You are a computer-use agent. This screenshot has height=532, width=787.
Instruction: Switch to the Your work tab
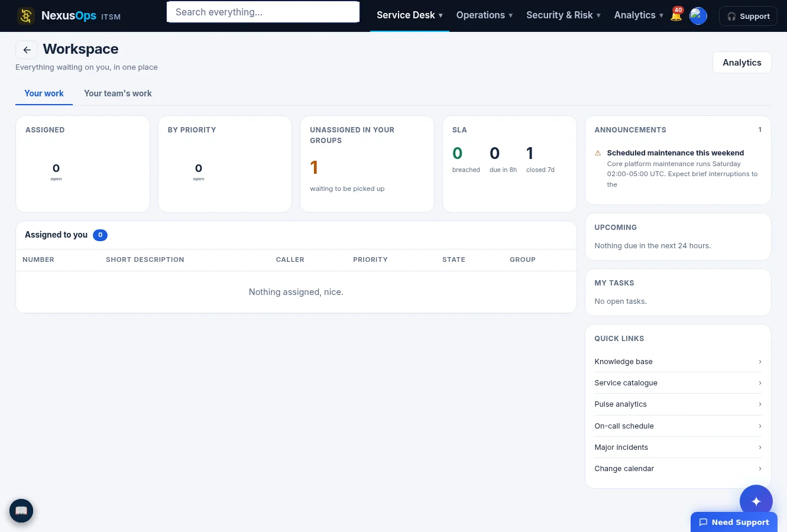pos(44,93)
